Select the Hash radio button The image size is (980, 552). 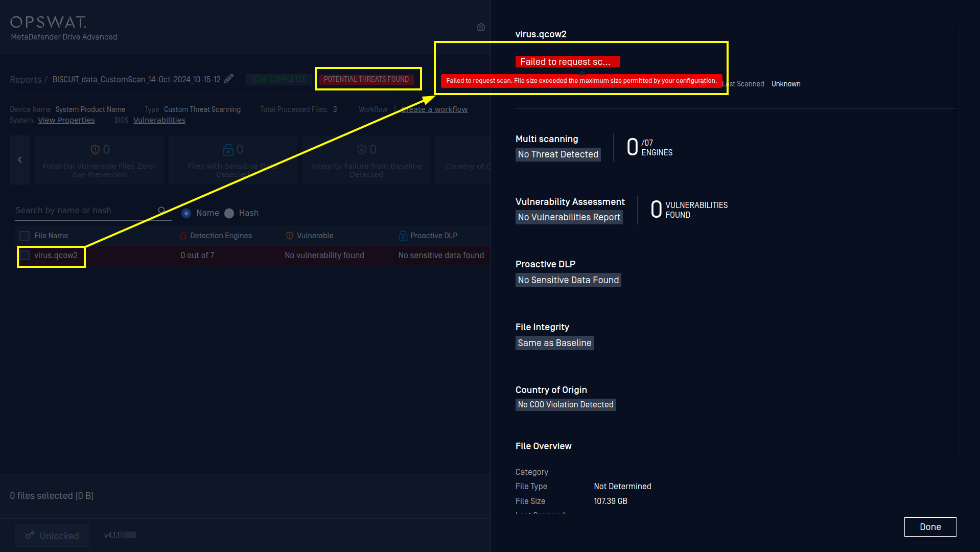tap(229, 213)
